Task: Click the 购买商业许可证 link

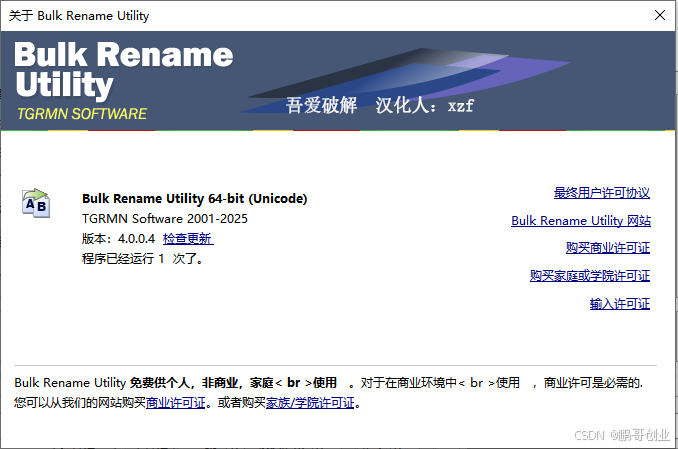Action: [x=608, y=248]
